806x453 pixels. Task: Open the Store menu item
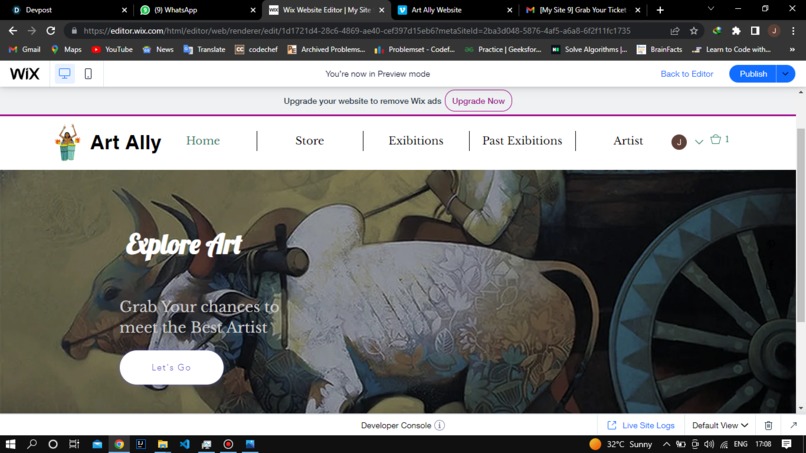(x=309, y=140)
